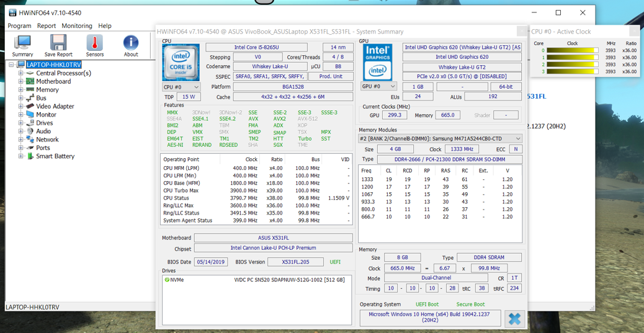Collapse the LAPTOP-HHKL0TRV root node
Viewport: 644px width, 333px height.
click(x=11, y=64)
